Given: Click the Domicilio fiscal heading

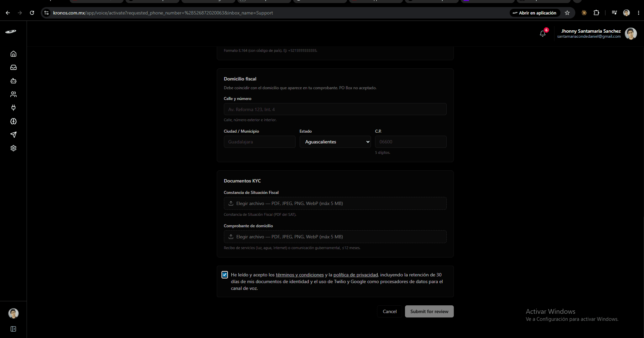Looking at the screenshot, I should coord(240,79).
